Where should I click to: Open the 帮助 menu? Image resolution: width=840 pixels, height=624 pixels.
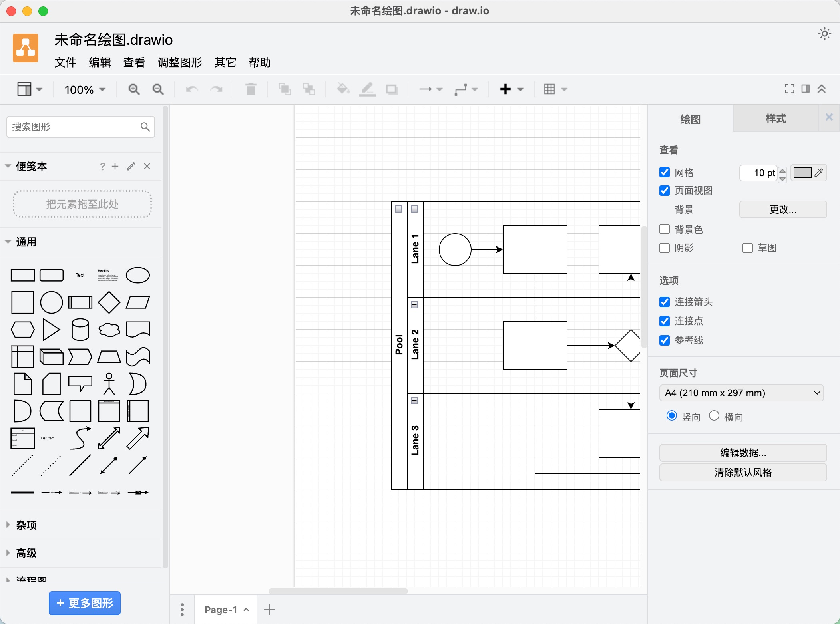click(260, 62)
